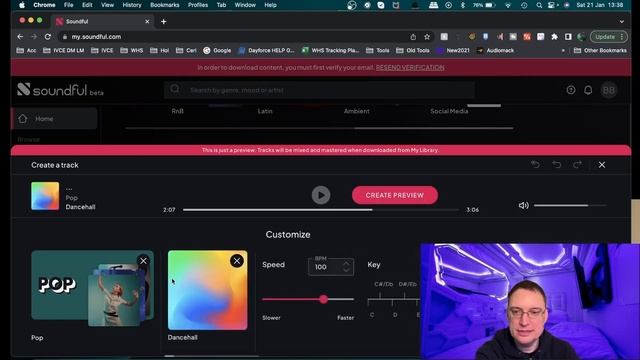Expand the IVCE DM LM bookmark folder
This screenshot has height=360, width=640.
(64, 50)
